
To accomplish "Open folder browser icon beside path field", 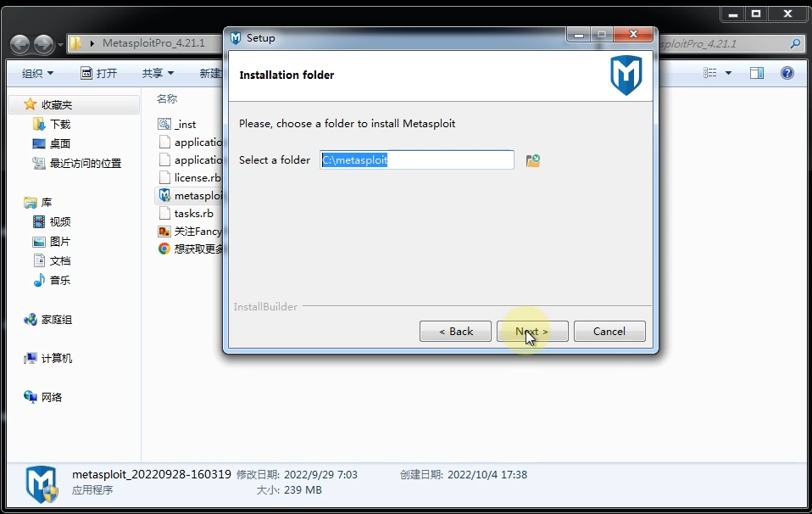I will tap(533, 160).
